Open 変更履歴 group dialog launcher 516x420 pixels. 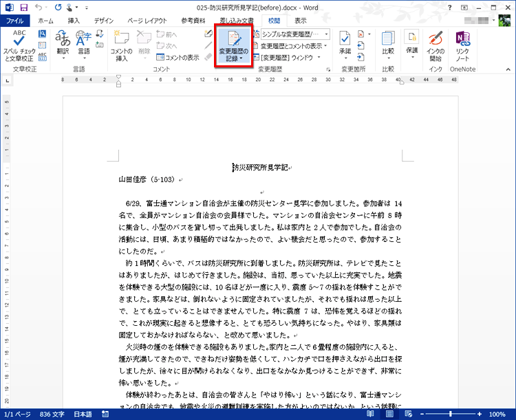328,69
